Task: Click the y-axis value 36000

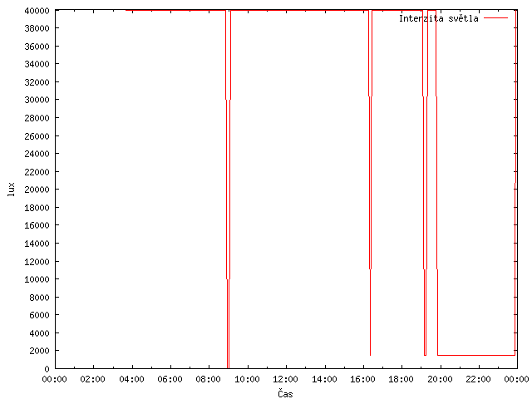Action: (37, 47)
